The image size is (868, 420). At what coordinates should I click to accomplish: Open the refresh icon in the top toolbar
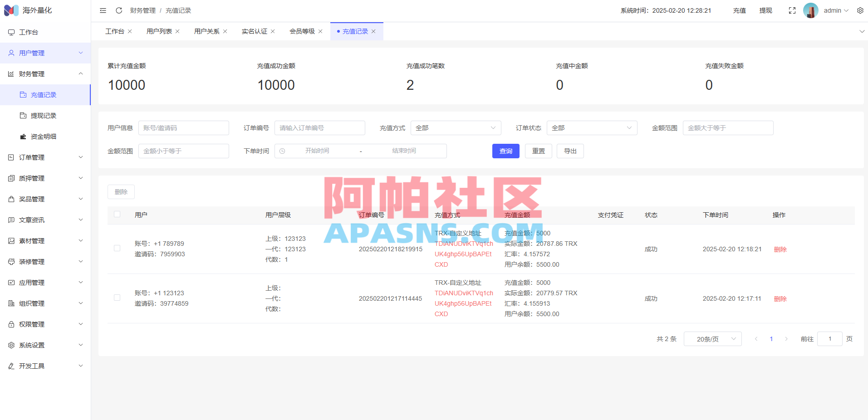point(119,10)
